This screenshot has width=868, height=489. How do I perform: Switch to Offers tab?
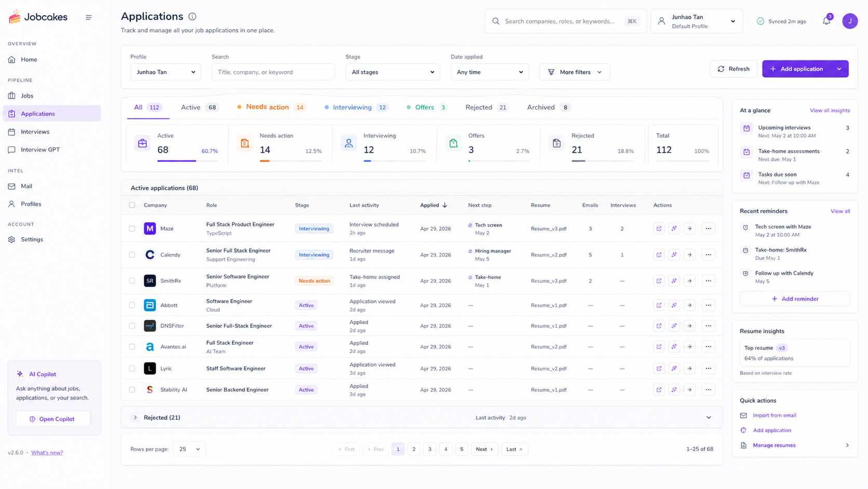(x=427, y=108)
